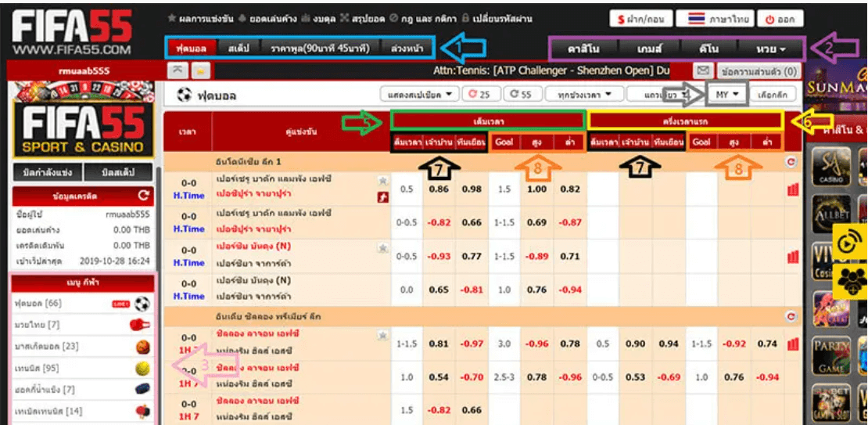The width and height of the screenshot is (868, 425).
Task: Open the เกมส์ menu
Action: coord(649,49)
